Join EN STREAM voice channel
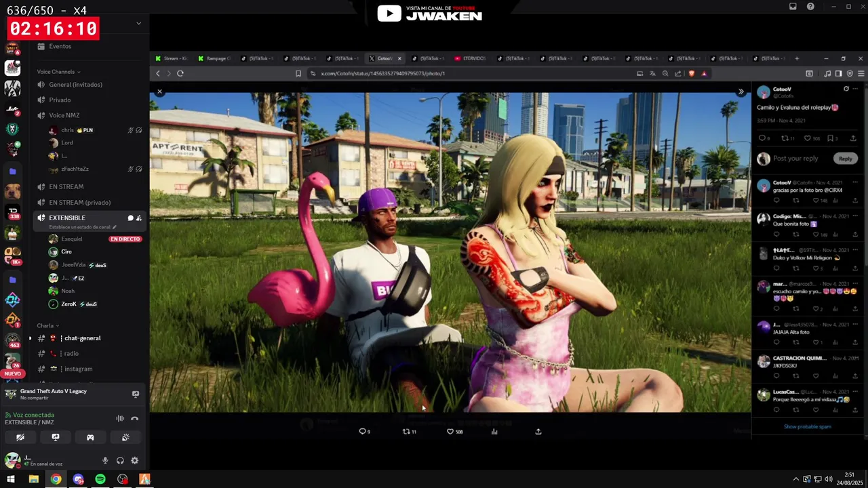Screen dimensions: 868x488 pyautogui.click(x=91, y=187)
